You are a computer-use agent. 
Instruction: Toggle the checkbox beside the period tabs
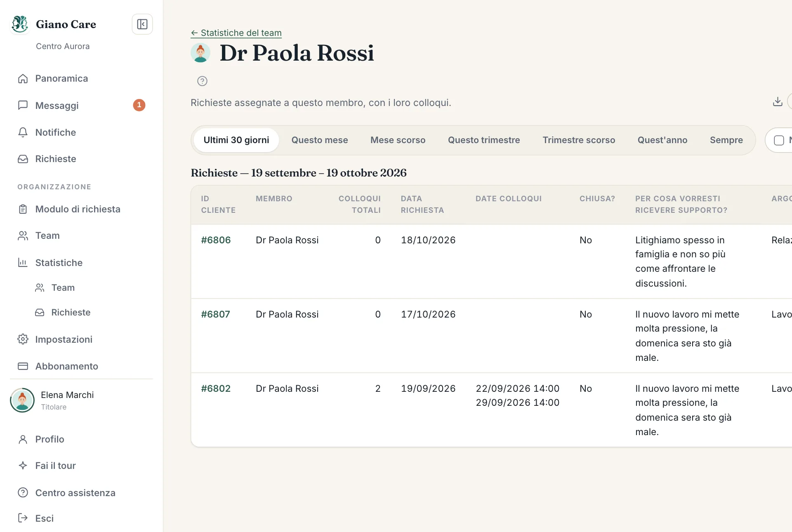point(779,141)
